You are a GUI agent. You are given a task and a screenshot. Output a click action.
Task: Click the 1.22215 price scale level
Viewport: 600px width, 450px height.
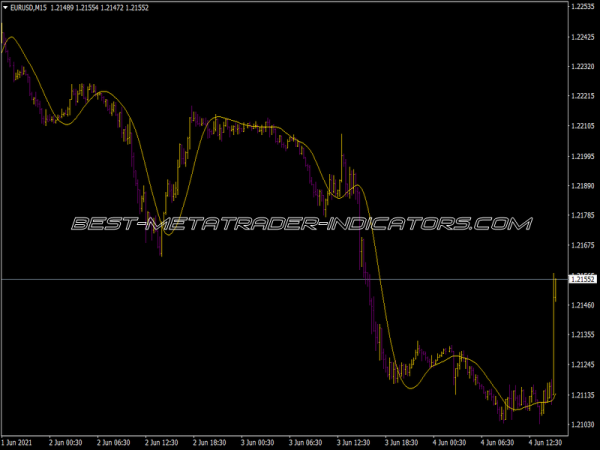582,96
